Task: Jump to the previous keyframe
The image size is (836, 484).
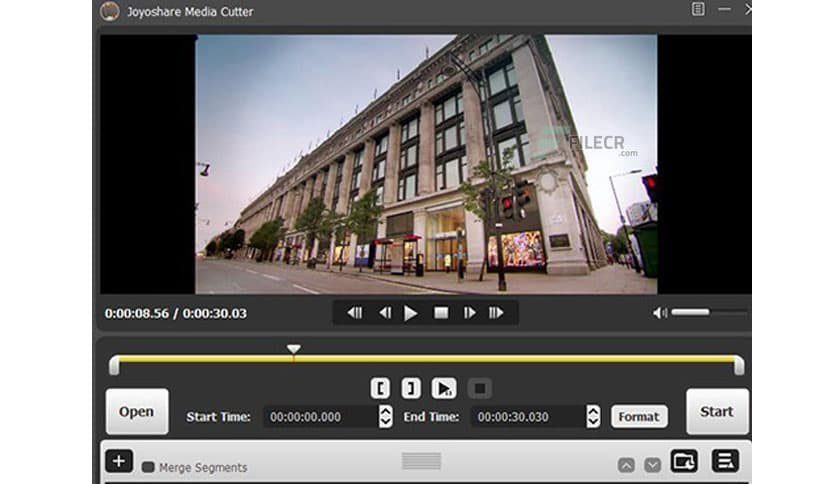Action: pos(355,313)
